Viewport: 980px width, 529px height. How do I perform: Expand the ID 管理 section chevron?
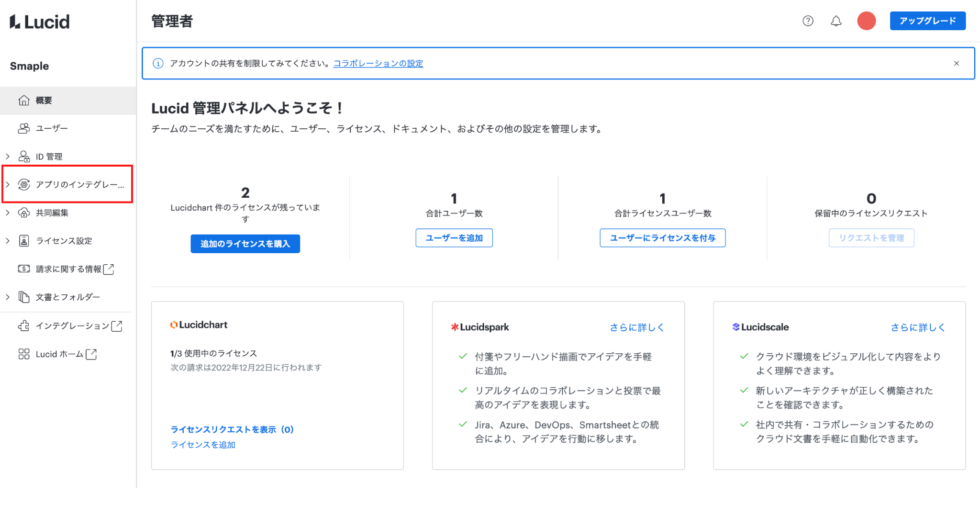tap(8, 157)
